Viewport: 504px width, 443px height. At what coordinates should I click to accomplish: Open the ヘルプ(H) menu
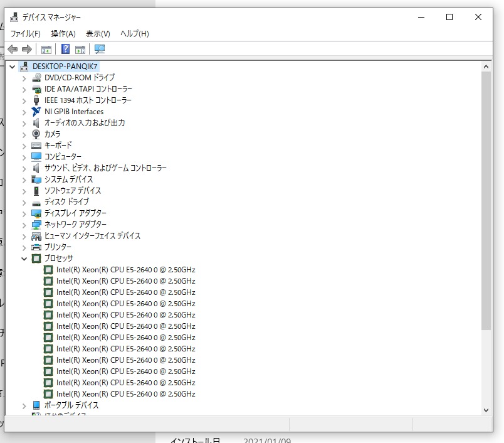point(135,34)
